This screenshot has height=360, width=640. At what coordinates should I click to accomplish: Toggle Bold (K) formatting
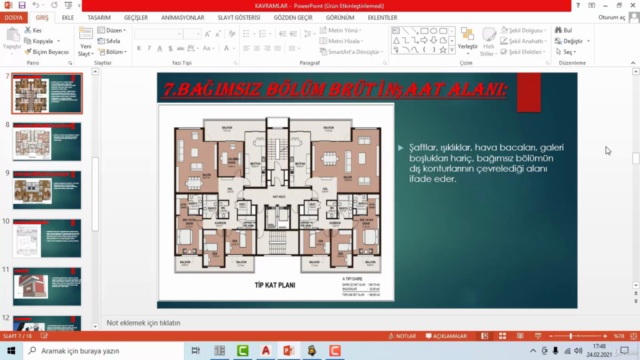(139, 49)
